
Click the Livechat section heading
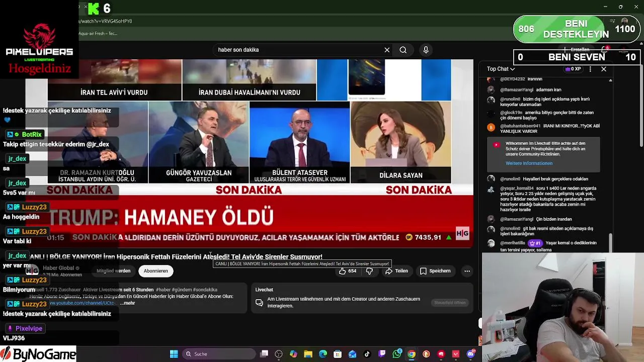pyautogui.click(x=264, y=290)
